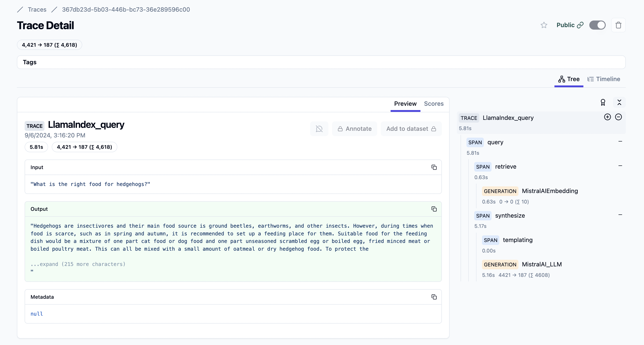Expand the truncated output text
This screenshot has width=644, height=345.
click(x=78, y=264)
